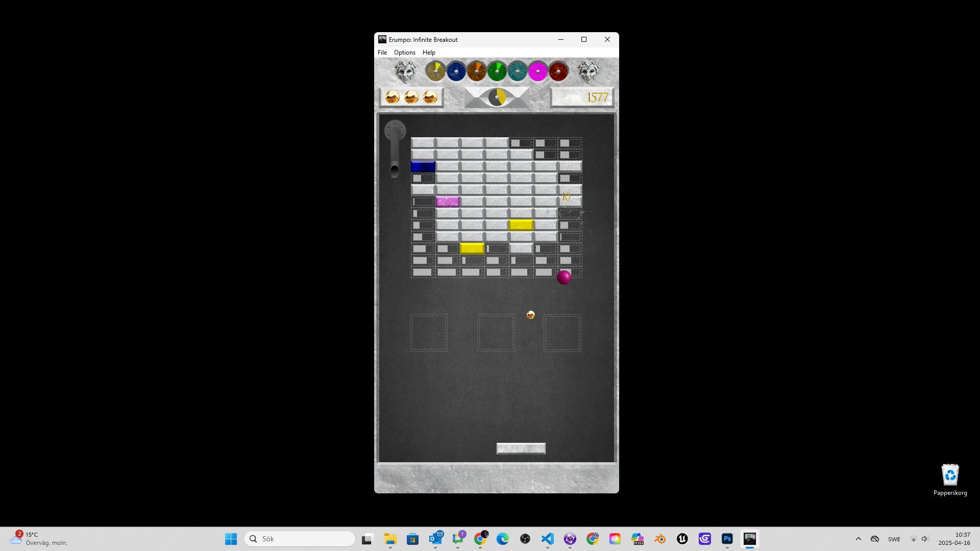Click the green power-up disc

pos(497,71)
